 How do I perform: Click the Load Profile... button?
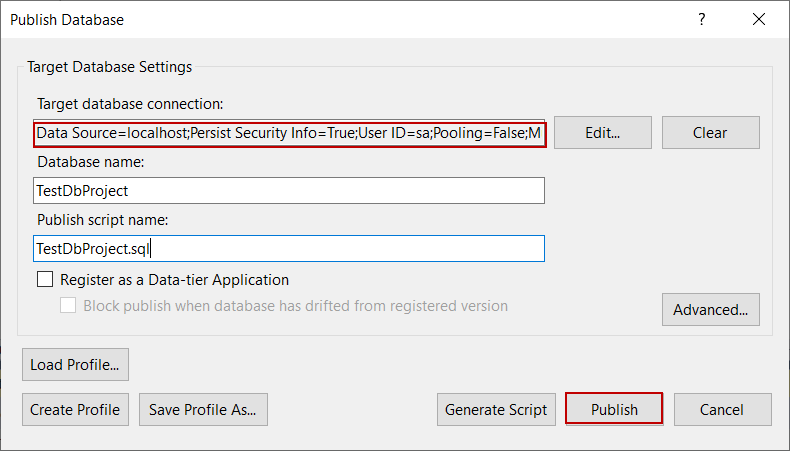[75, 365]
